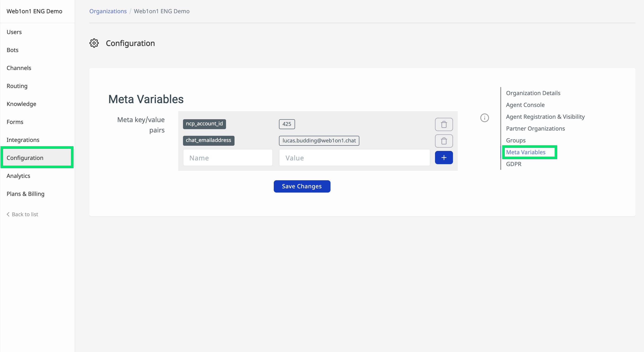Click the Meta Variables heading
The width and height of the screenshot is (644, 352).
coord(146,99)
